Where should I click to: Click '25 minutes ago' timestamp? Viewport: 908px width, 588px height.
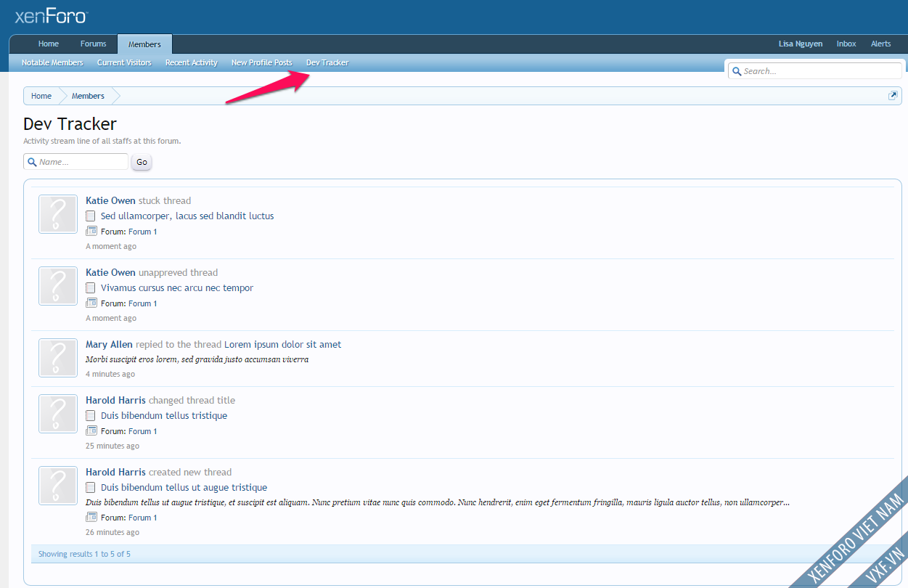pos(113,446)
